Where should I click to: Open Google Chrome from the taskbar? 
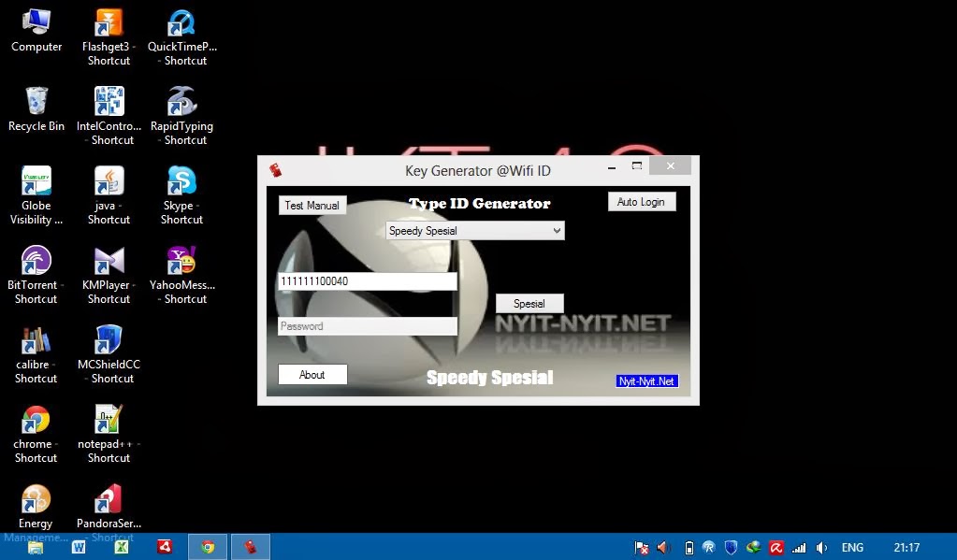click(x=207, y=546)
